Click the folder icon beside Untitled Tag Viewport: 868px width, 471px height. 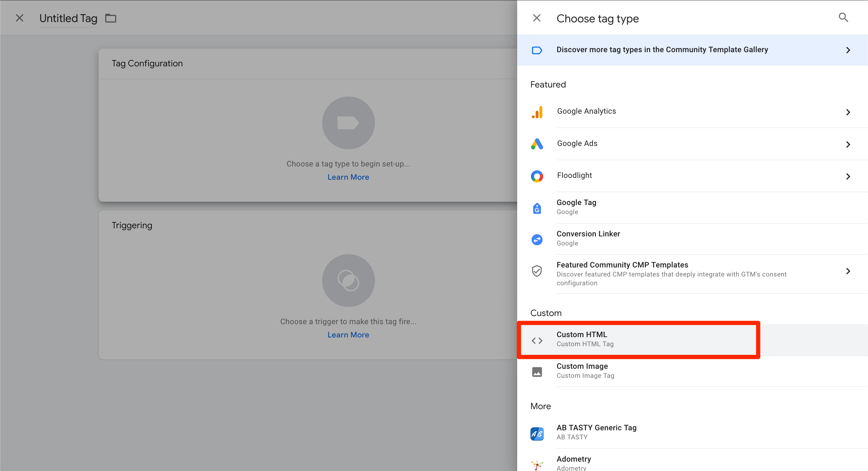tap(111, 18)
